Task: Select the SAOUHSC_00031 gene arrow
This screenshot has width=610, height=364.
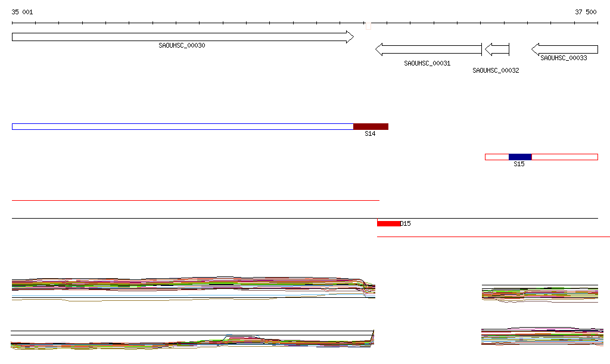Action: (x=428, y=49)
